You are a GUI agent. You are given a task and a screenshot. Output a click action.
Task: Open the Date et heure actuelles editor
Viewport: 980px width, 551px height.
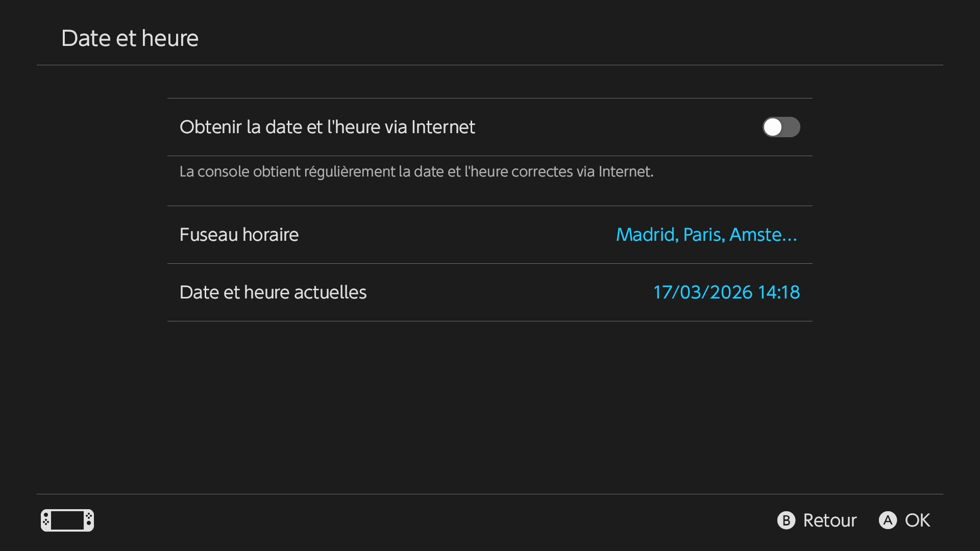click(x=490, y=292)
